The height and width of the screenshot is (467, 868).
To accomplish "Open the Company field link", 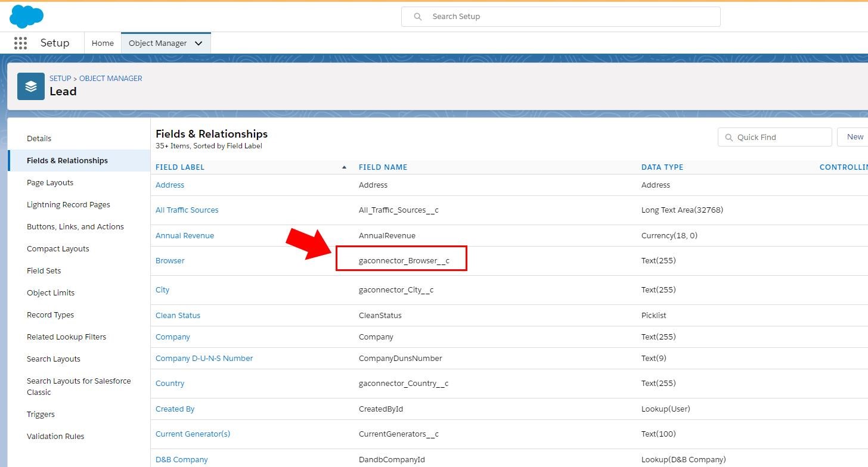I will click(173, 337).
